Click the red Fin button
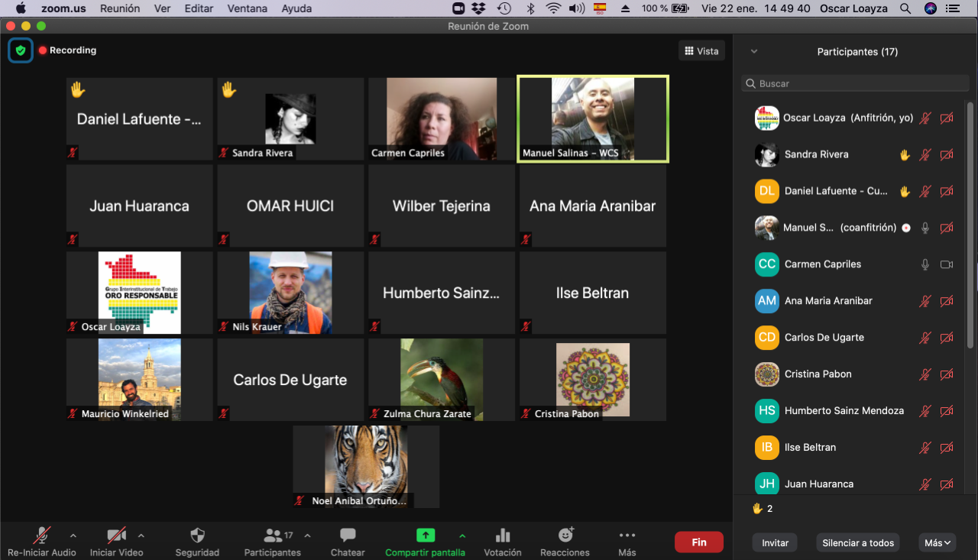Screen dimensions: 978x560 pyautogui.click(x=698, y=542)
